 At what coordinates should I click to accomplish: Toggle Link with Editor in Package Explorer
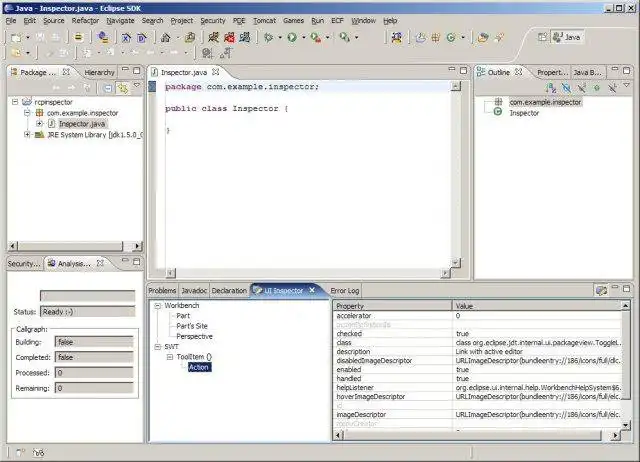click(x=122, y=88)
